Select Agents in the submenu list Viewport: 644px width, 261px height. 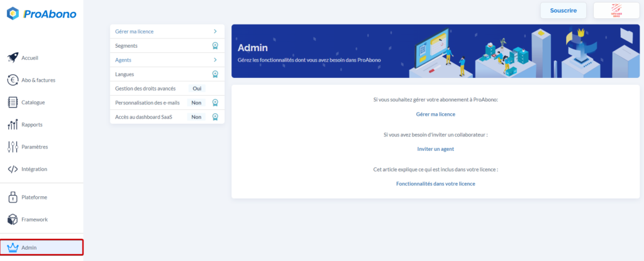(123, 60)
